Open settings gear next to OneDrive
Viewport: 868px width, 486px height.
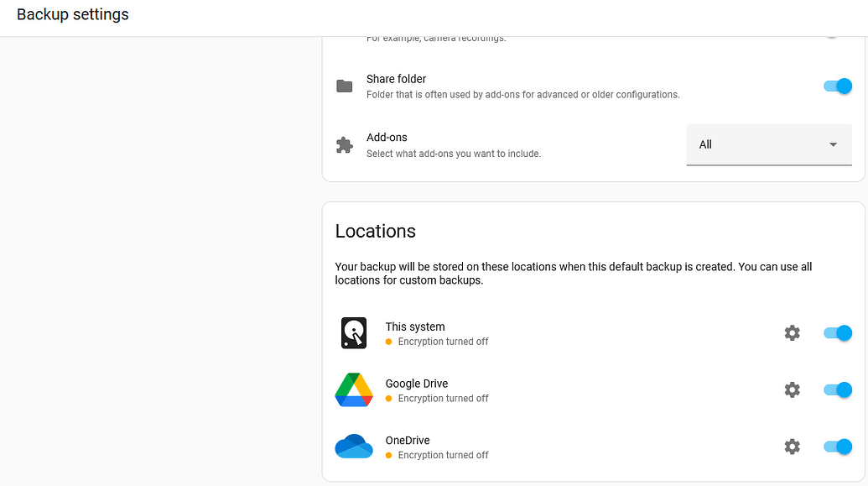(792, 447)
